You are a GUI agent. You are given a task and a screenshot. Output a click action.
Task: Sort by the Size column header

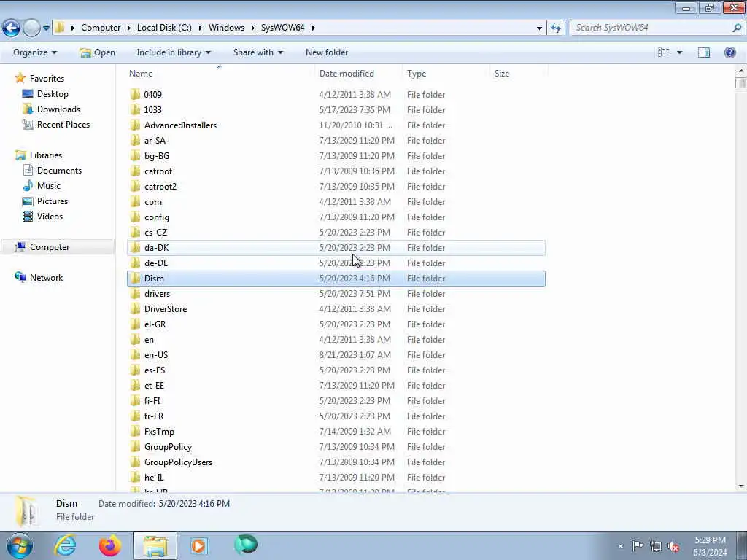502,74
